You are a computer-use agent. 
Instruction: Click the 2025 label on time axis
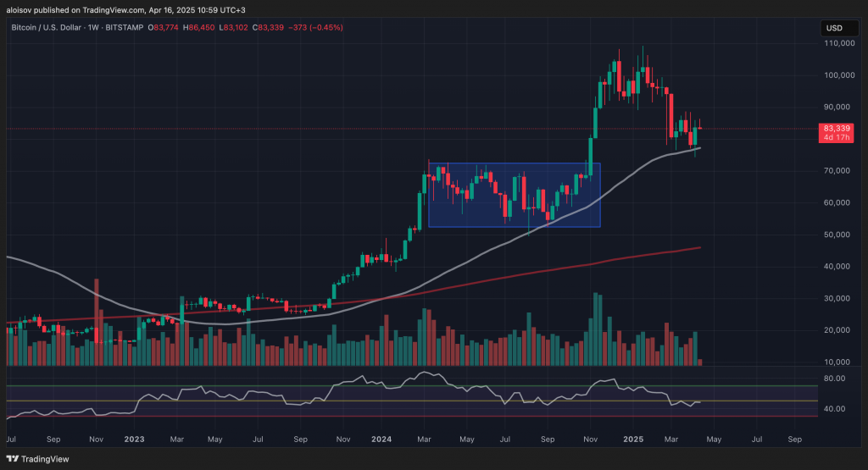click(x=633, y=440)
